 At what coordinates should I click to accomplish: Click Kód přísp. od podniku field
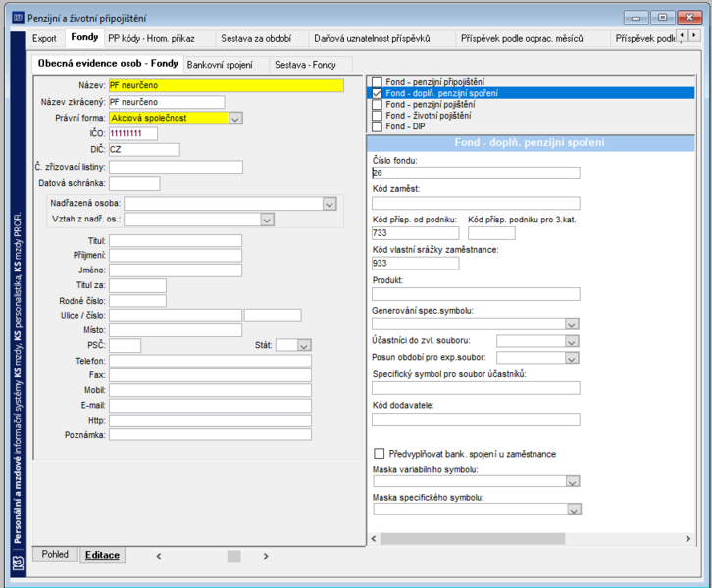(x=415, y=233)
